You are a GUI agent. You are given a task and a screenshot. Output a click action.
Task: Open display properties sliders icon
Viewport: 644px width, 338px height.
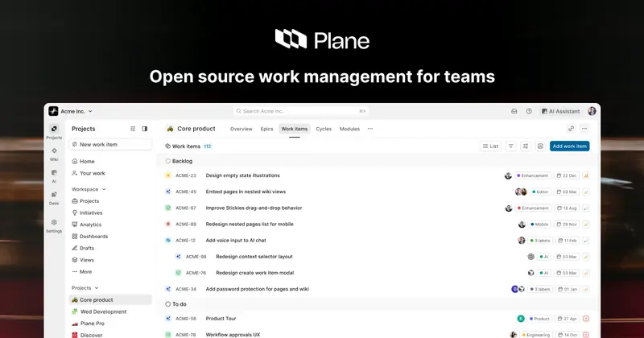coord(526,146)
